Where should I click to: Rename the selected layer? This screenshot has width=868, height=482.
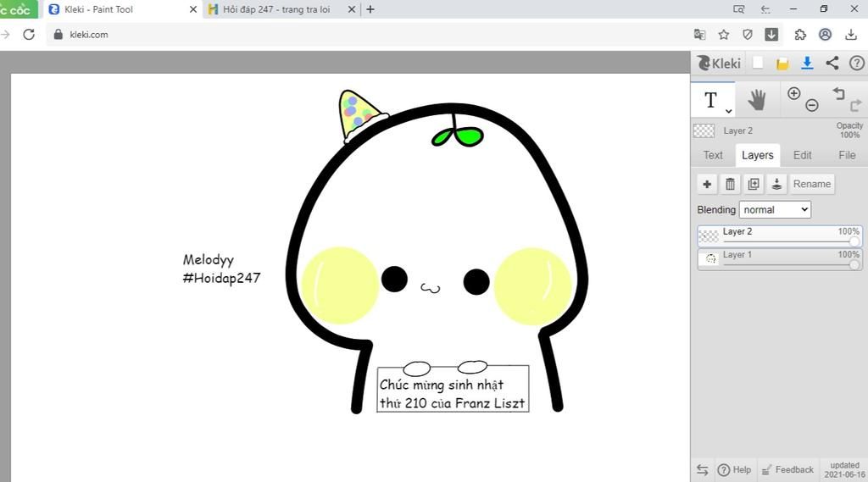[x=812, y=185]
